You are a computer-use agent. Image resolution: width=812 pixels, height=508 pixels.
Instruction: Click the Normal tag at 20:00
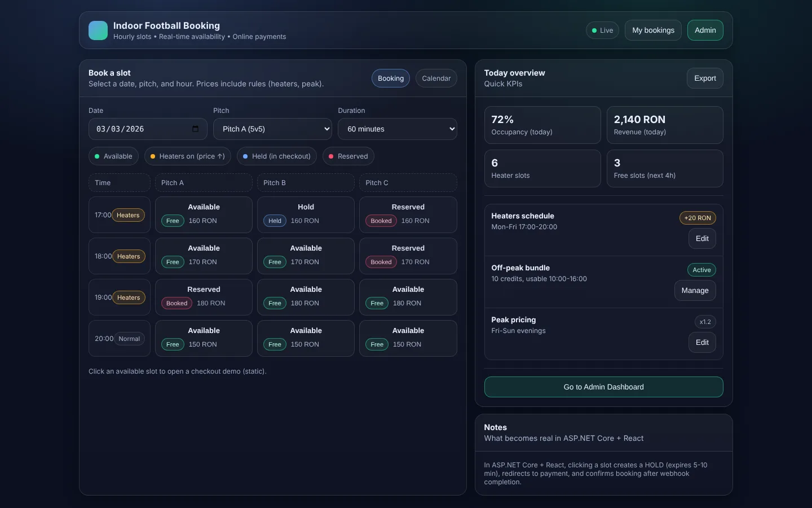click(x=129, y=339)
